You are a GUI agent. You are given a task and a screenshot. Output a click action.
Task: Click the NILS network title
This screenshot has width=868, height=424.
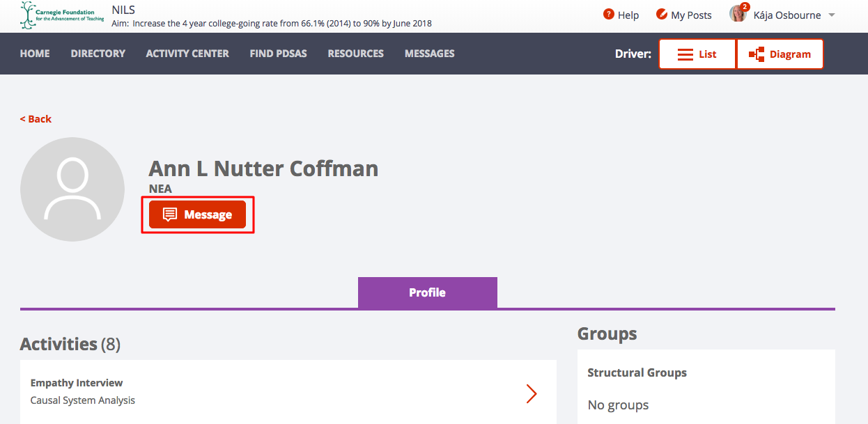123,10
